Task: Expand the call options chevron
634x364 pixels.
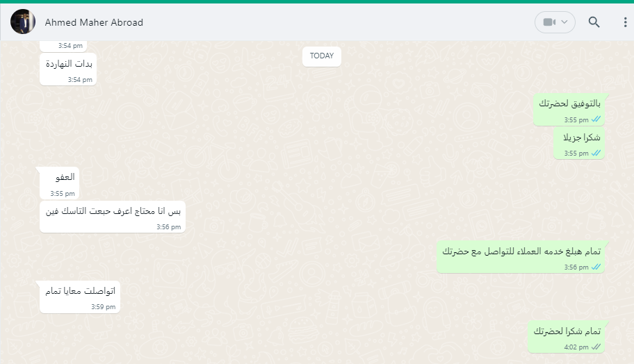Action: pos(565,22)
